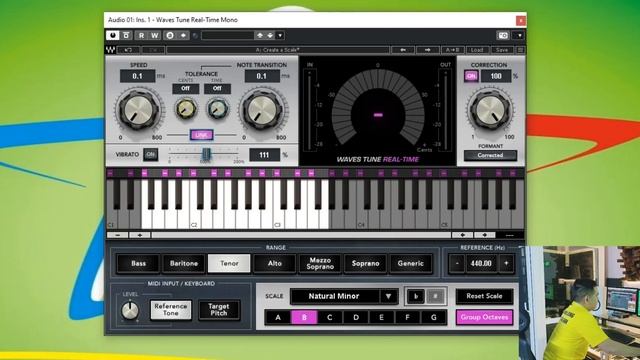The width and height of the screenshot is (640, 360).
Task: Click the Load button in Waves bar
Action: pyautogui.click(x=477, y=50)
